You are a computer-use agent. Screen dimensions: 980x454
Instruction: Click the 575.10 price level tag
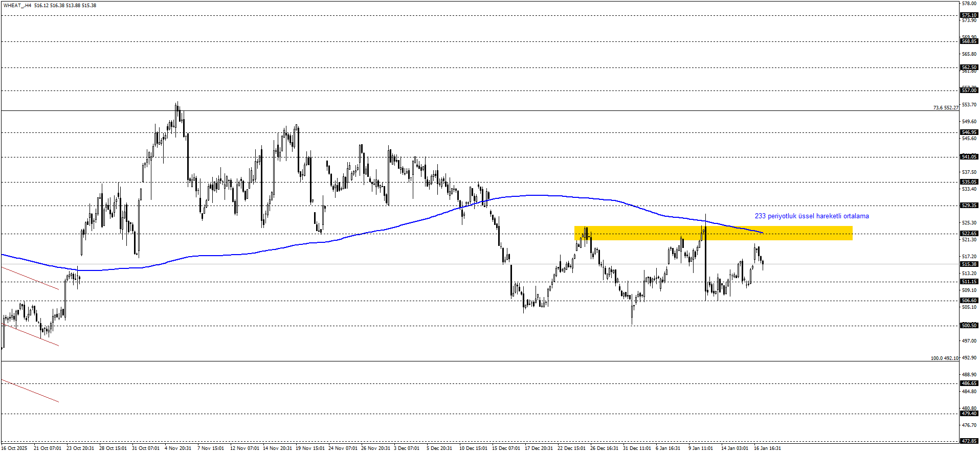[969, 15]
